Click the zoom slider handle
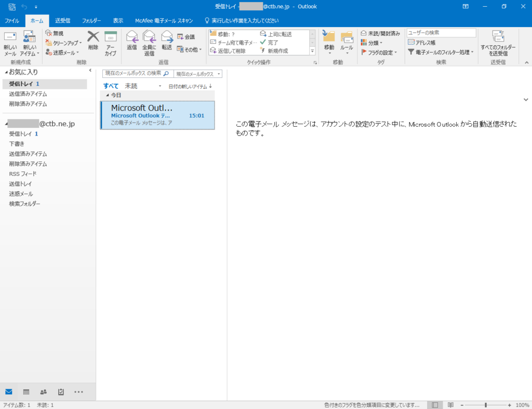The image size is (532, 409). 486,405
